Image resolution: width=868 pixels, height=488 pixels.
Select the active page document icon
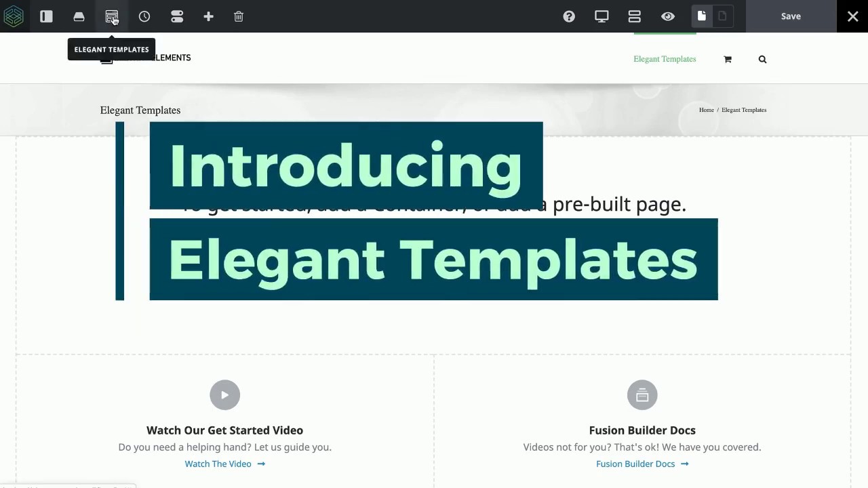[x=702, y=16]
